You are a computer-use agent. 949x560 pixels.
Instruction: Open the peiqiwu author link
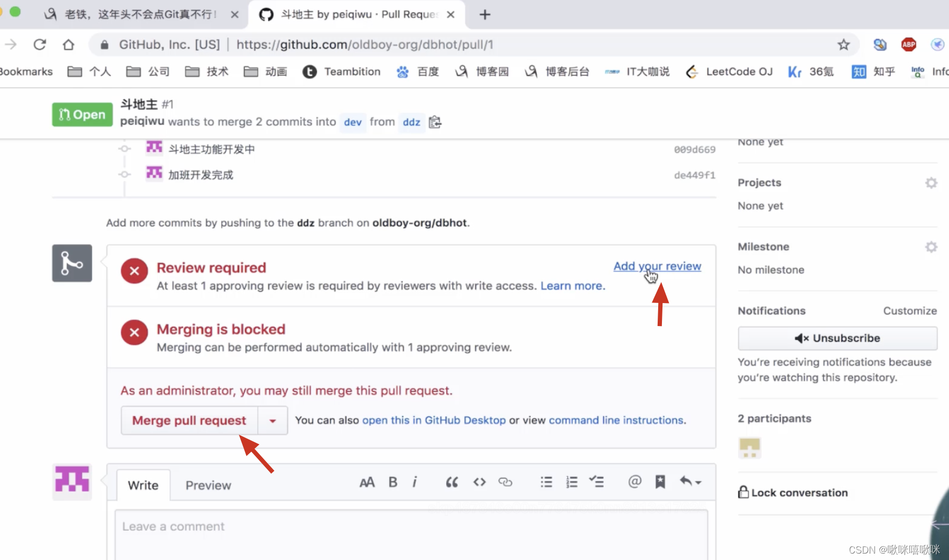(142, 122)
